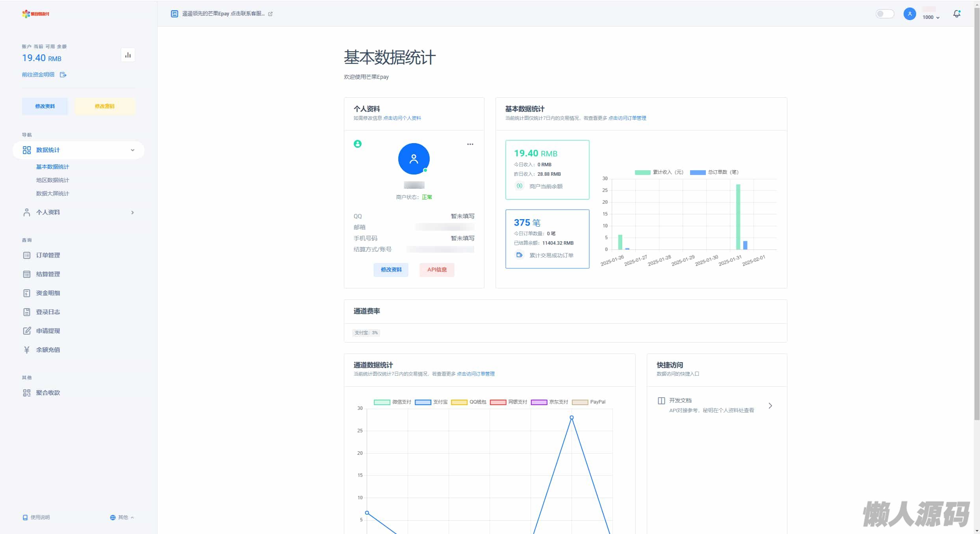Open 订单管理 from the sidebar

pos(48,255)
